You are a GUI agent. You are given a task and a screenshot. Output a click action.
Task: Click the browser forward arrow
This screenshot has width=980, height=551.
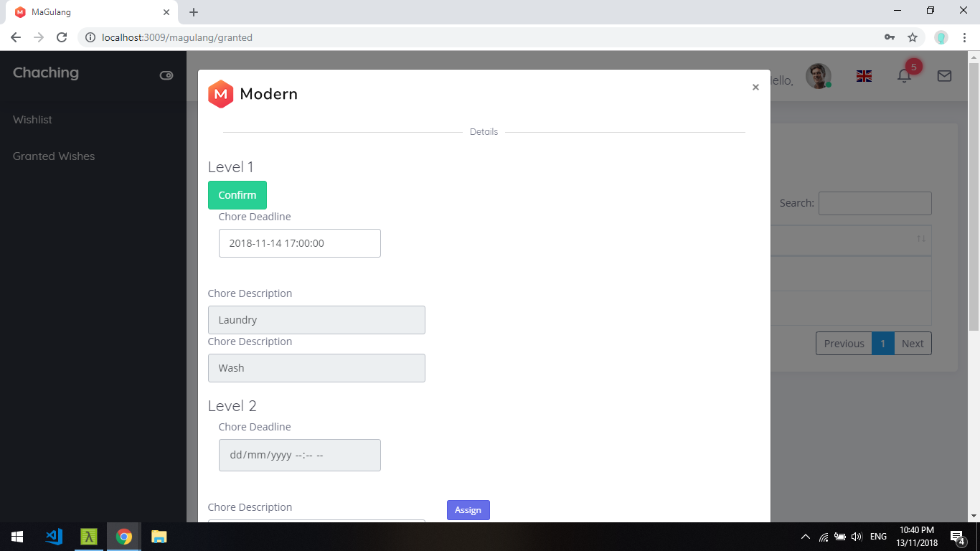(x=39, y=37)
